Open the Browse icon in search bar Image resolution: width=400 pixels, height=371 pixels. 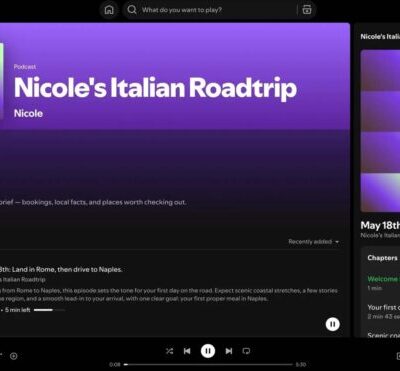pos(306,10)
